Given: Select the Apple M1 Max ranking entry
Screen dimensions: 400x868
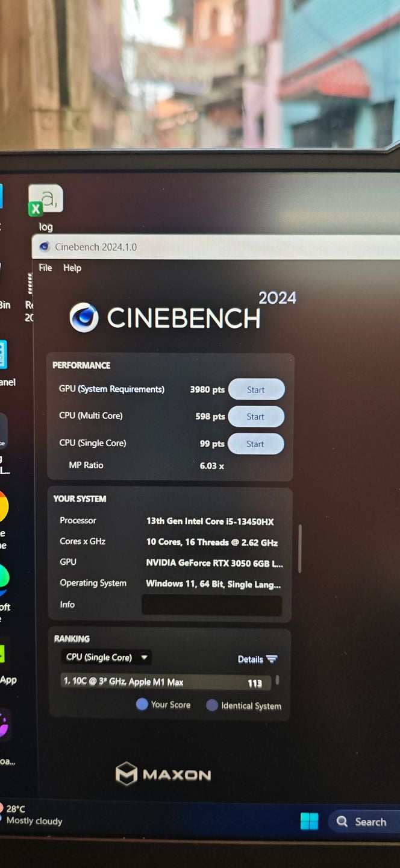Looking at the screenshot, I should point(166,682).
